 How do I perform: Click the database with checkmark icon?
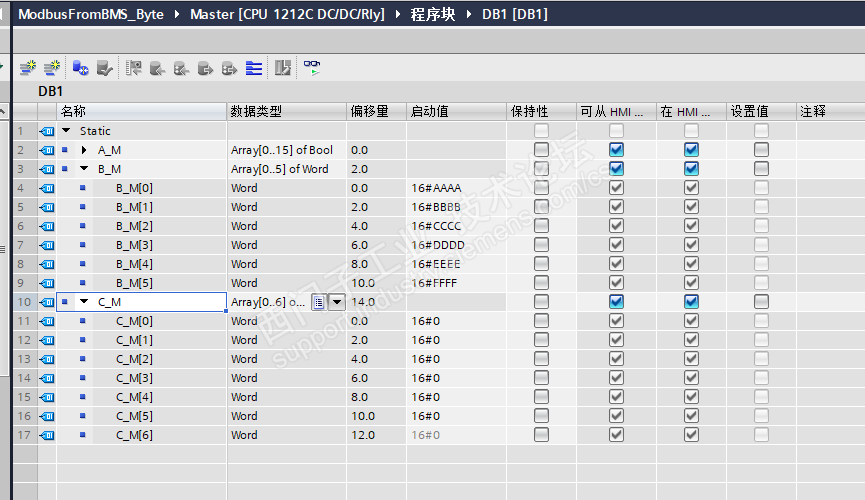pyautogui.click(x=104, y=68)
